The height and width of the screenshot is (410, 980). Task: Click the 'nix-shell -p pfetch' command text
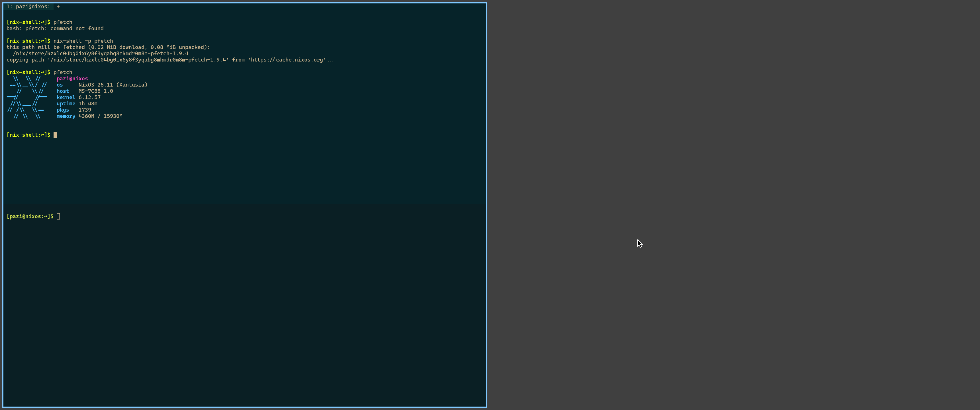(x=83, y=41)
